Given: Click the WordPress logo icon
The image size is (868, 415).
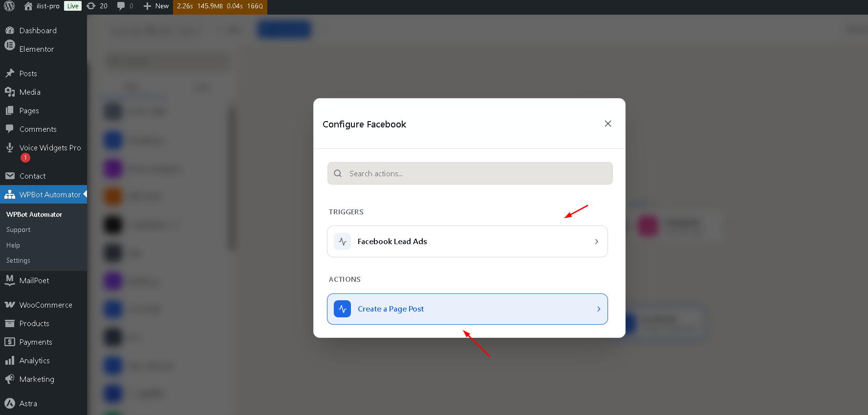Looking at the screenshot, I should click(9, 6).
